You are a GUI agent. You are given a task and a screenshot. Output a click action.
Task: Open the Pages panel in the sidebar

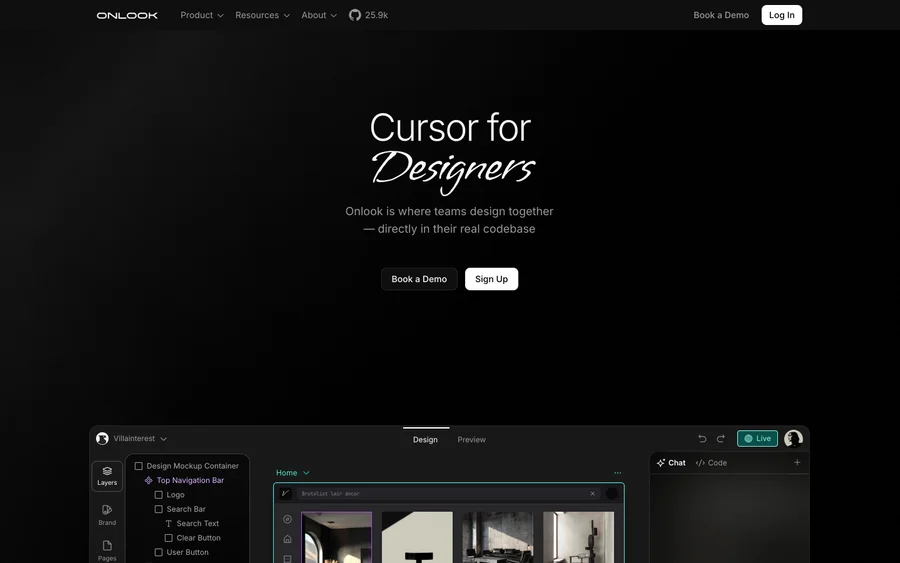[107, 550]
